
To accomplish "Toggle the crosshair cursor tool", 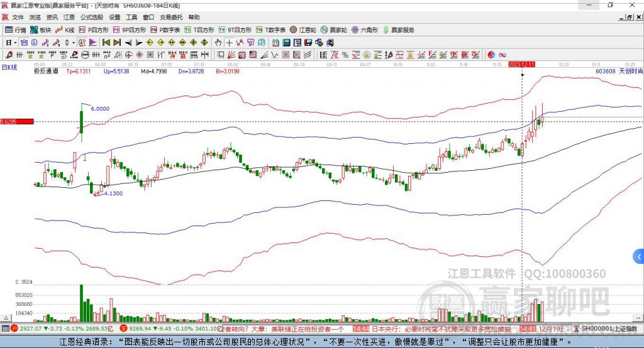I will pyautogui.click(x=230, y=43).
